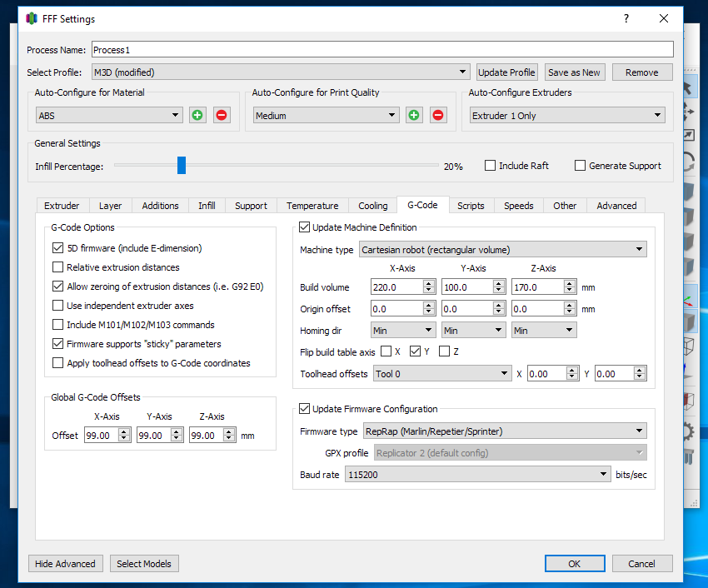Image resolution: width=708 pixels, height=588 pixels.
Task: Switch to the Speeds tab
Action: (519, 206)
